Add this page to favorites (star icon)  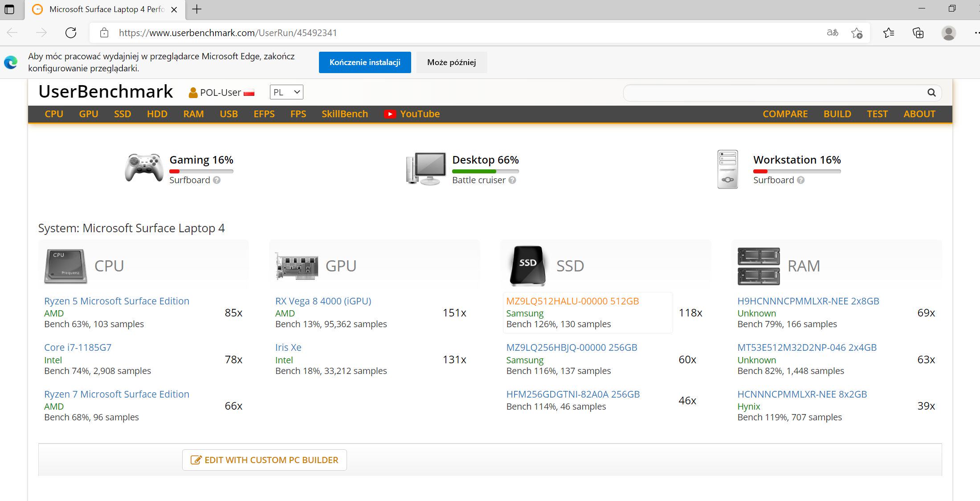tap(856, 33)
